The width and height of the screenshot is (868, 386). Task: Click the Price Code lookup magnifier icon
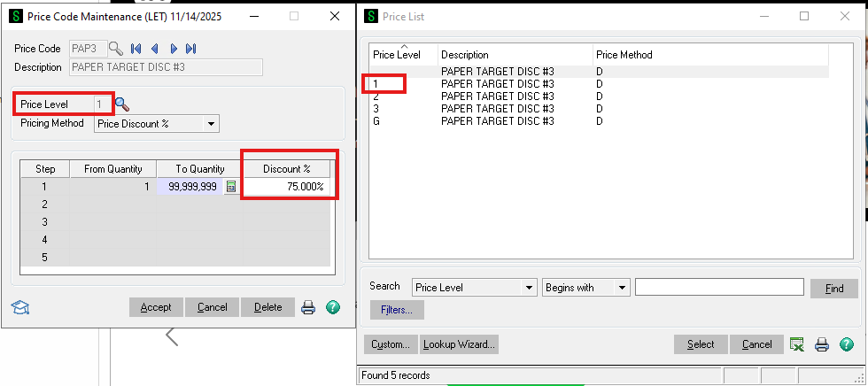pyautogui.click(x=115, y=49)
